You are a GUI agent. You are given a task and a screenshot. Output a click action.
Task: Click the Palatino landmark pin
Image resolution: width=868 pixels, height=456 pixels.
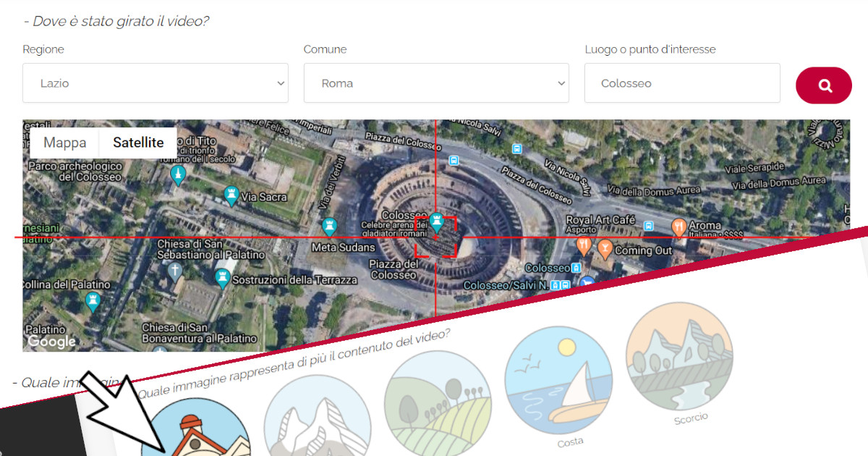pos(93,300)
